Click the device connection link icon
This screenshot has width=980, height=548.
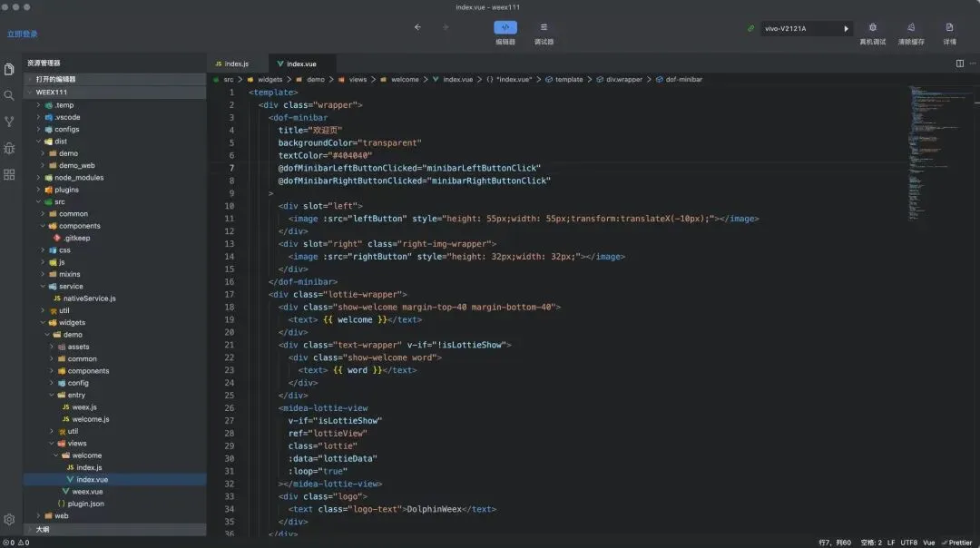point(750,29)
